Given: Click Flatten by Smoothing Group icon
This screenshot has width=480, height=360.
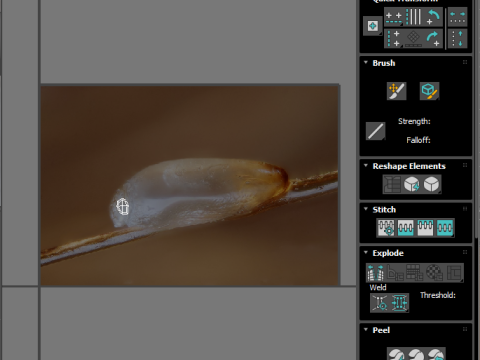Looking at the screenshot, I should click(x=415, y=273).
